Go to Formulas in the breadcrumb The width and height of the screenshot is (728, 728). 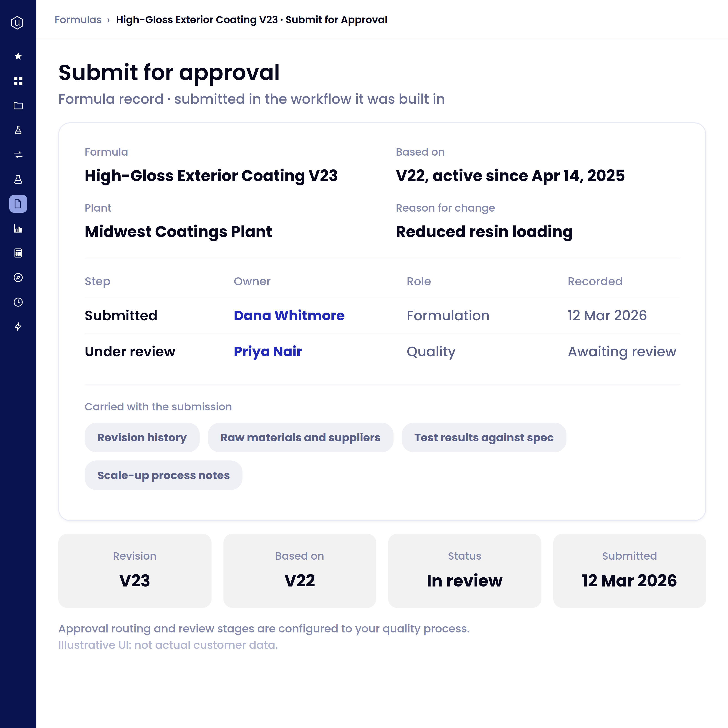tap(78, 20)
